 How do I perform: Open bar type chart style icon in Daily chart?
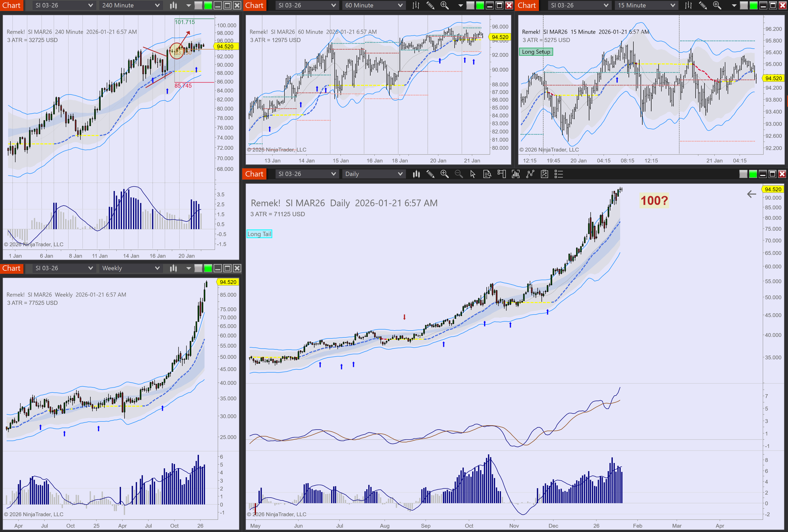416,174
